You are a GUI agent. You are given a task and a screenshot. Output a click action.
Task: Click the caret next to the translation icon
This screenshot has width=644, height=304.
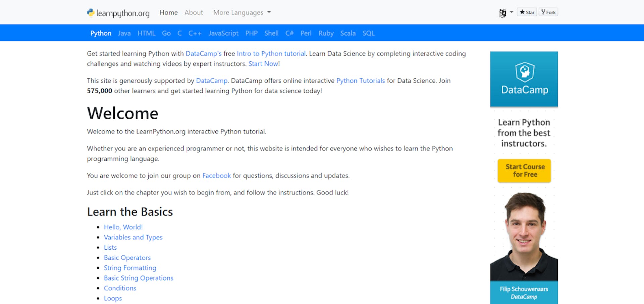point(512,12)
